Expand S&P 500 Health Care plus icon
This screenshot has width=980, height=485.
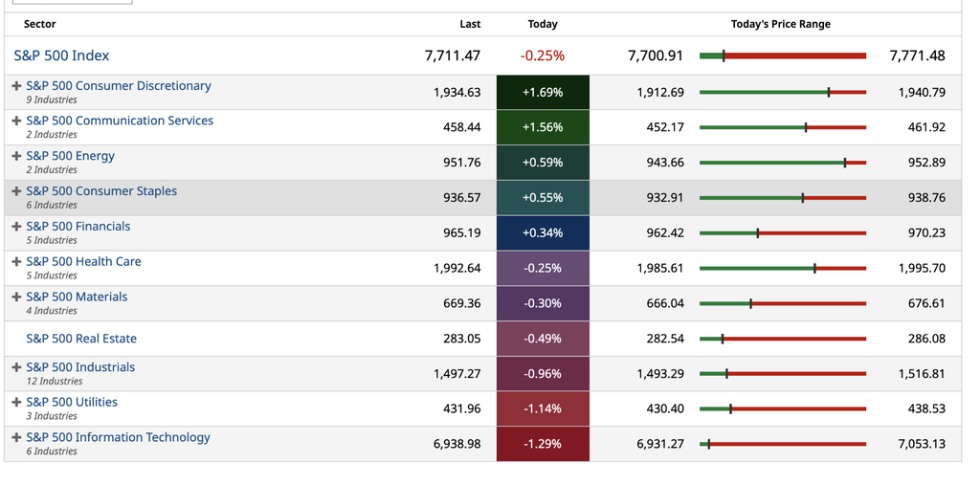click(17, 261)
